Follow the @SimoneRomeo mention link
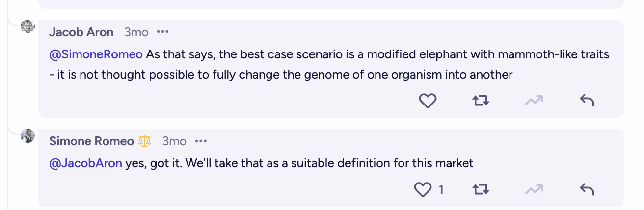Image resolution: width=644 pixels, height=210 pixels. click(96, 54)
